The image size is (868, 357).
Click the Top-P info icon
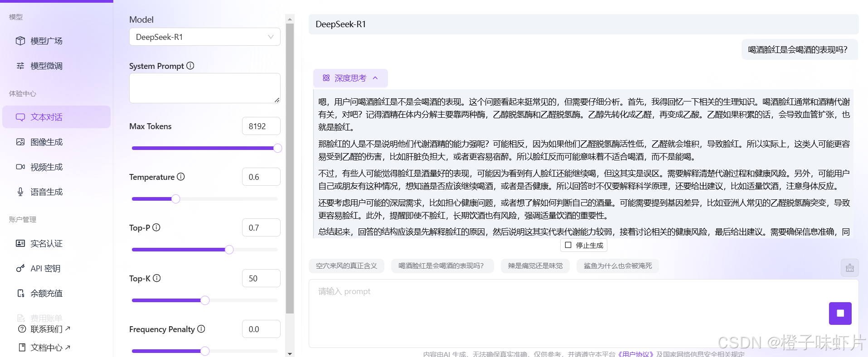[156, 227]
